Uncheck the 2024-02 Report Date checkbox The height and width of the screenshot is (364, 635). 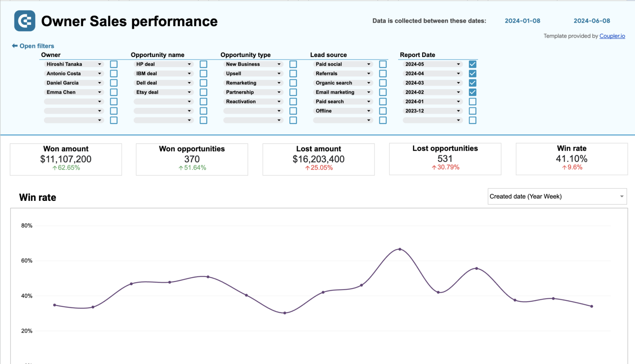(x=473, y=92)
